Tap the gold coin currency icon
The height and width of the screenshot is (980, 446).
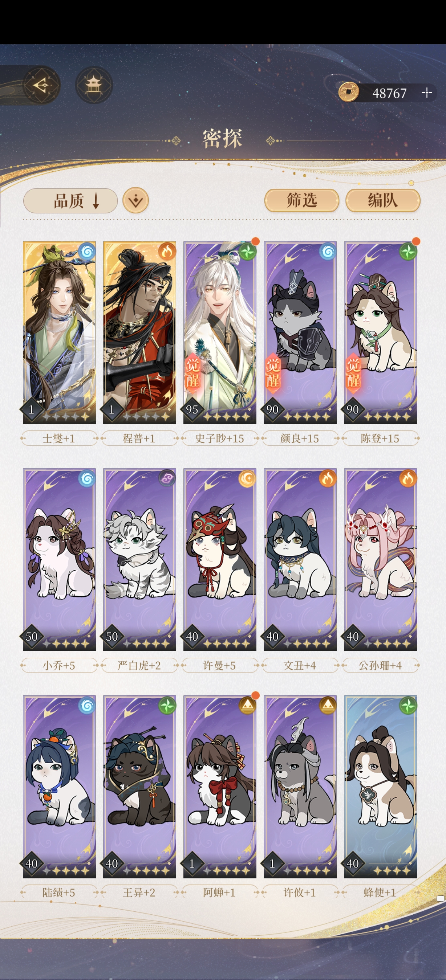coord(349,92)
